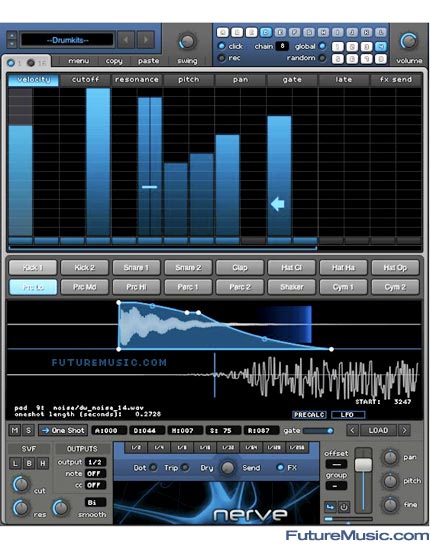Screen dimensions: 430x550
Task: Click the blue routing arrow icon below group
Action: tap(330, 507)
